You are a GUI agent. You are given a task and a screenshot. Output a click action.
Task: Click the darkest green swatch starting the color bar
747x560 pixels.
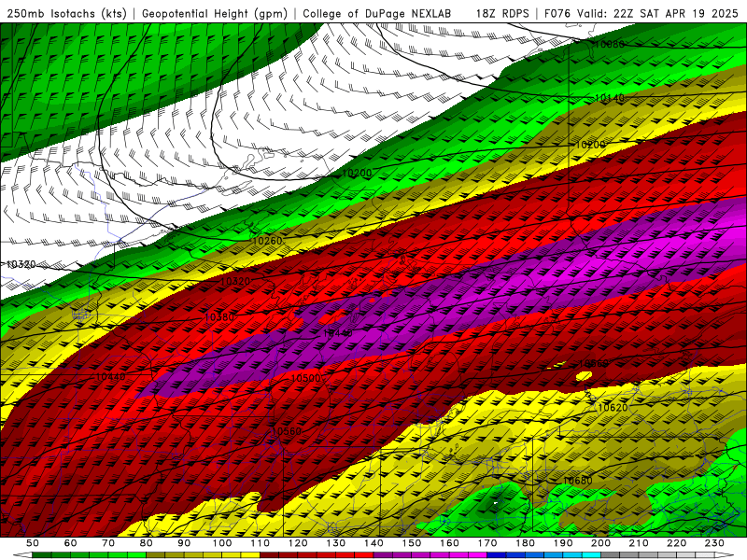pyautogui.click(x=42, y=555)
